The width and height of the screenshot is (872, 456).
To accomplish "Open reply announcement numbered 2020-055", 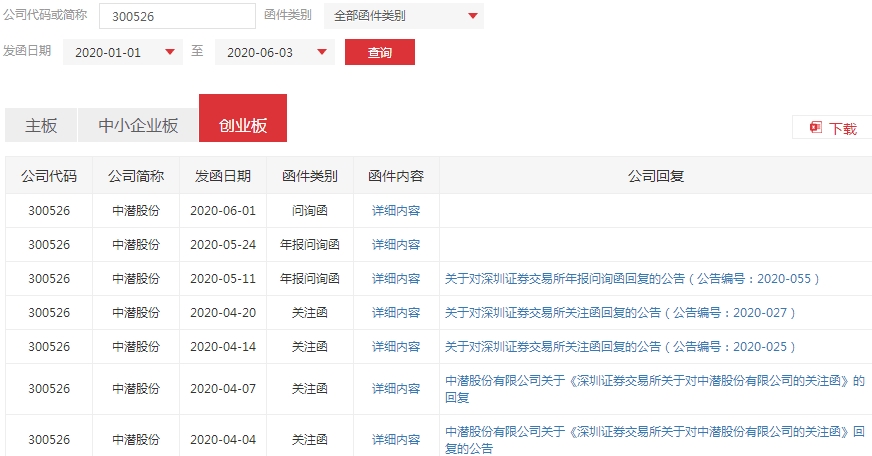I will coord(632,279).
